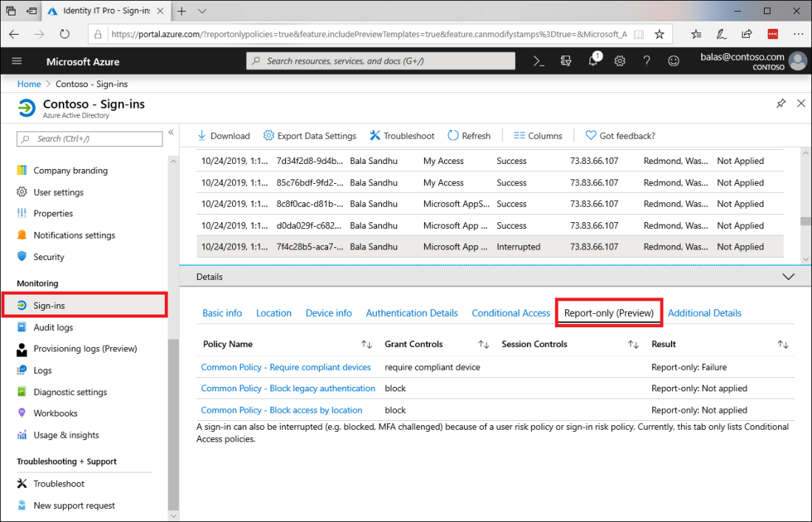
Task: Launch Azure Cloud Shell from top bar
Action: (538, 61)
